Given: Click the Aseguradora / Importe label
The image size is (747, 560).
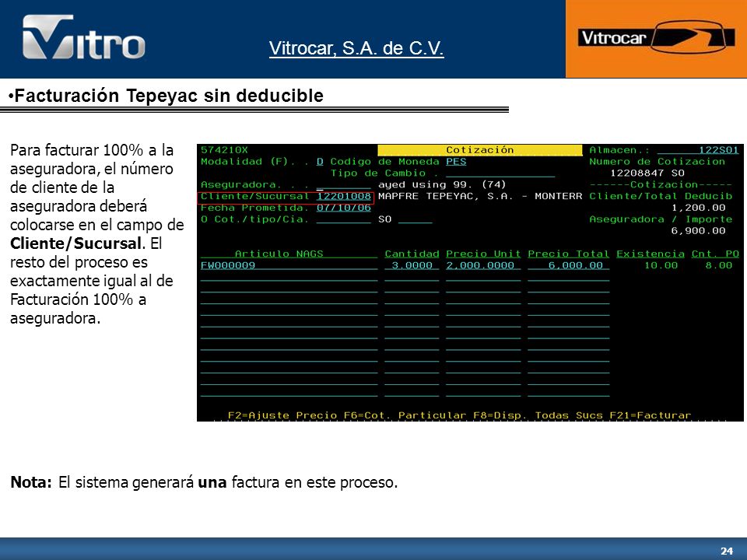Looking at the screenshot, I should click(661, 219).
